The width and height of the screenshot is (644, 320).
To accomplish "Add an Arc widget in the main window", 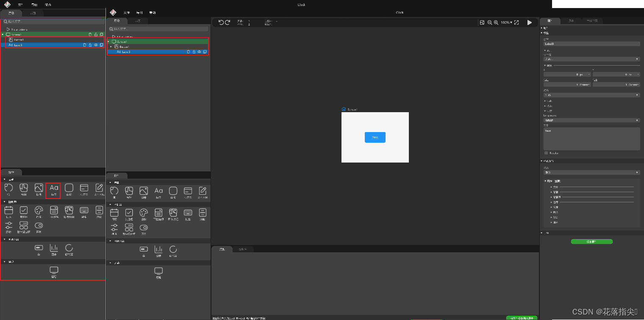I will 114,192.
